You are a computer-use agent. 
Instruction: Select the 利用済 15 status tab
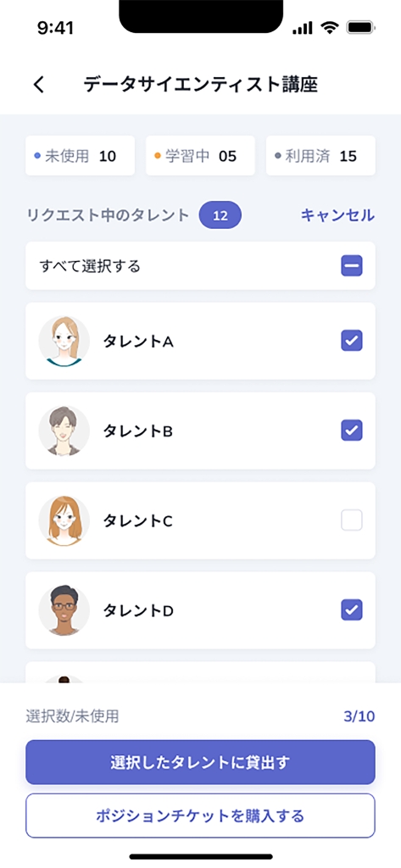pos(320,156)
